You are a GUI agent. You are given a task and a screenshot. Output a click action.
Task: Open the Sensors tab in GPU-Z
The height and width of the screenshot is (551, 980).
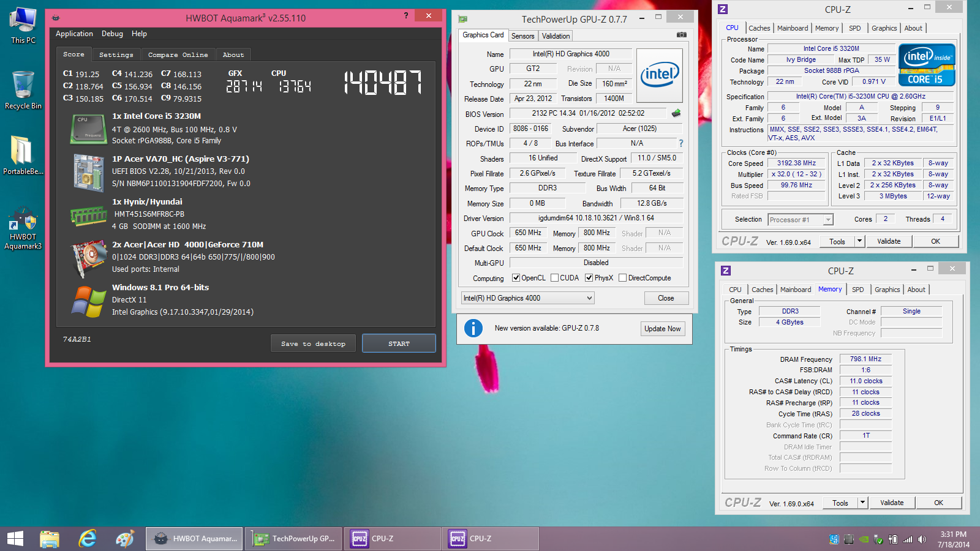point(523,36)
